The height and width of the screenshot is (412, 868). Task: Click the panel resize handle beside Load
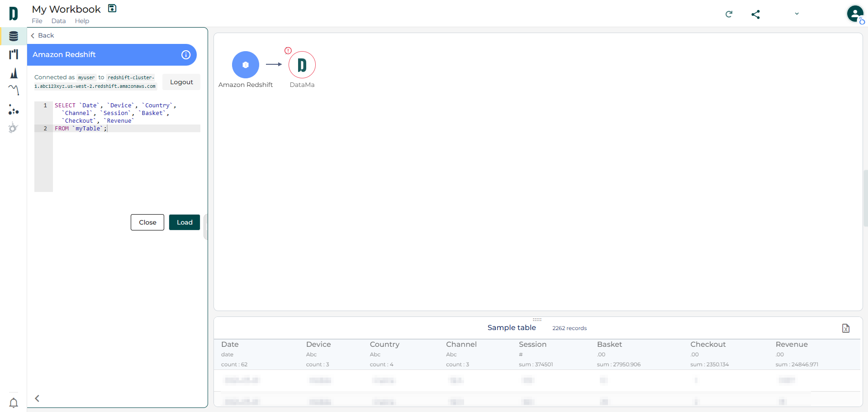click(x=206, y=227)
